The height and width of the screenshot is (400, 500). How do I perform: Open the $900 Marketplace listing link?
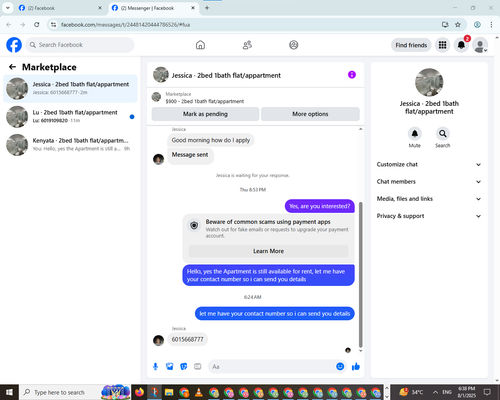point(205,101)
